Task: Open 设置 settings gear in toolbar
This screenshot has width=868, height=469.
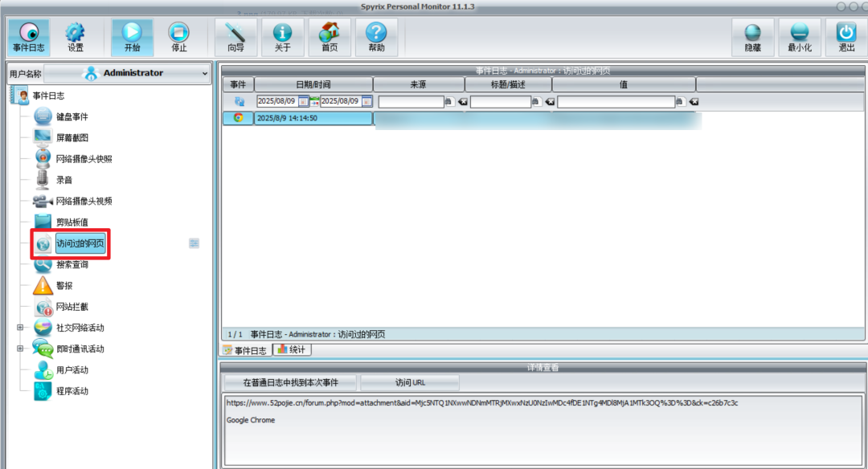Action: pos(76,37)
